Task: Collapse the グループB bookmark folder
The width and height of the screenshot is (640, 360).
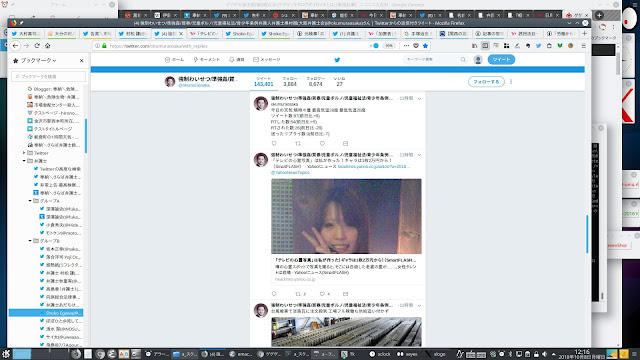Action: (30, 241)
